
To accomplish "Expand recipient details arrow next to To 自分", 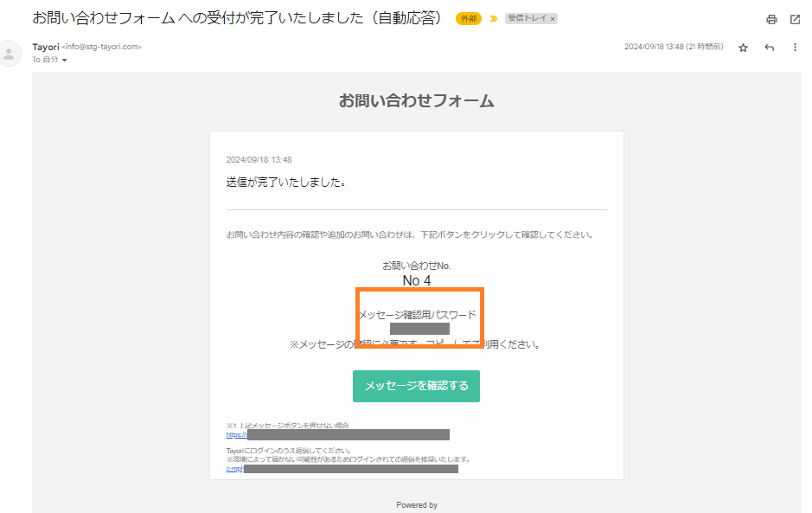I will tap(64, 60).
